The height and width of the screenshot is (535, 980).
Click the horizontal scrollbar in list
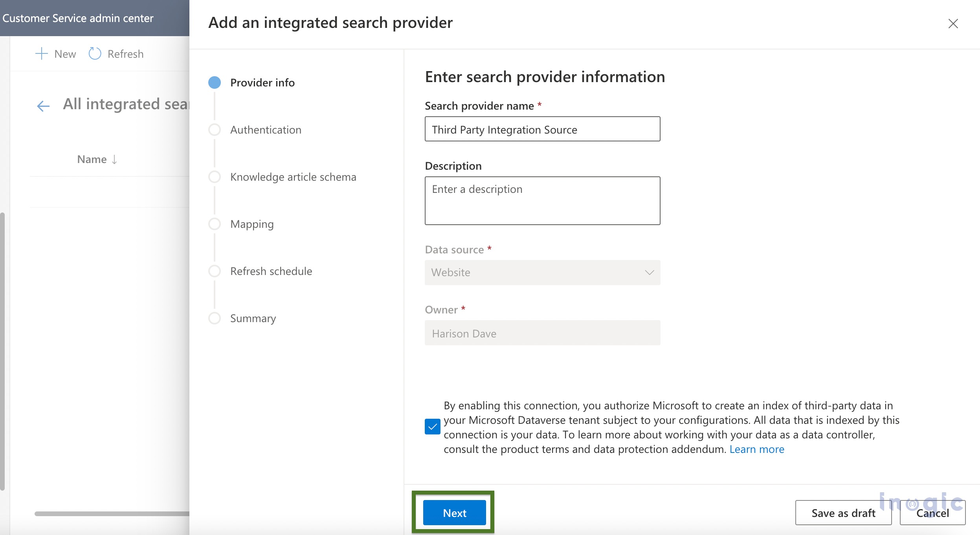click(112, 513)
